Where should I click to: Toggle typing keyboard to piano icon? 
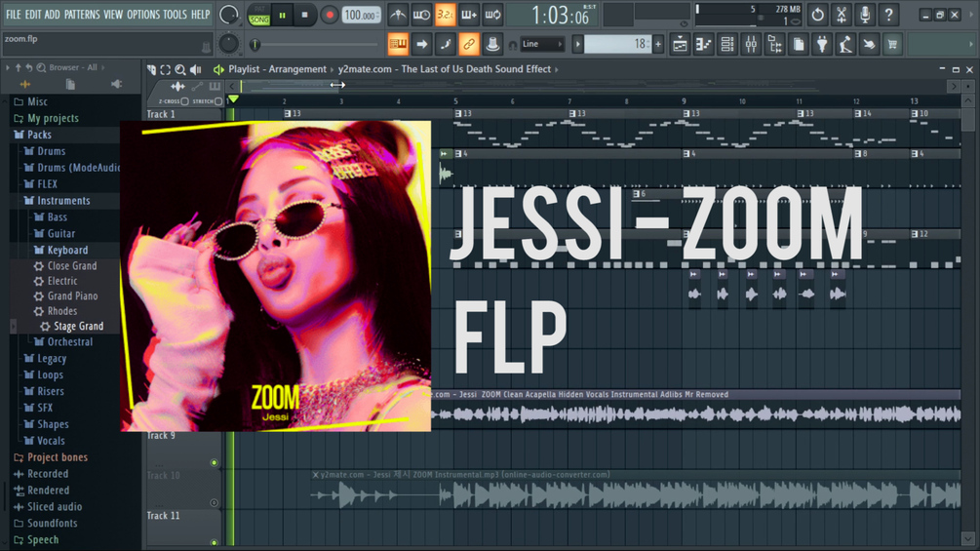click(x=398, y=44)
